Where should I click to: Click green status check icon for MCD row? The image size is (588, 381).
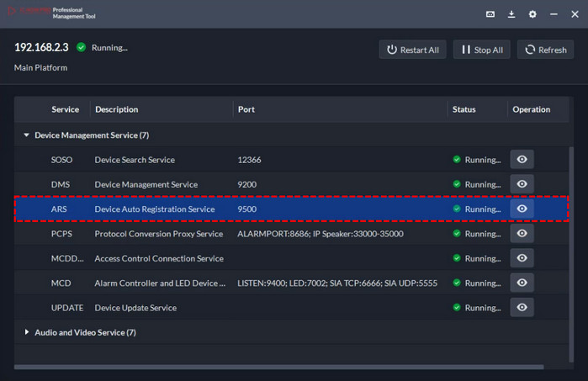(457, 283)
